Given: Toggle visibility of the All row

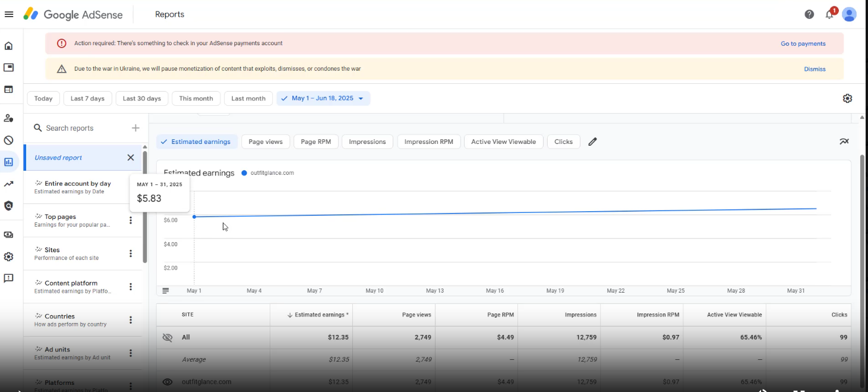Looking at the screenshot, I should coord(168,337).
